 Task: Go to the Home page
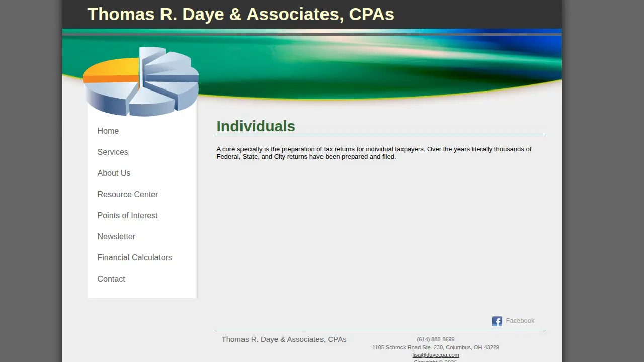pos(108,131)
